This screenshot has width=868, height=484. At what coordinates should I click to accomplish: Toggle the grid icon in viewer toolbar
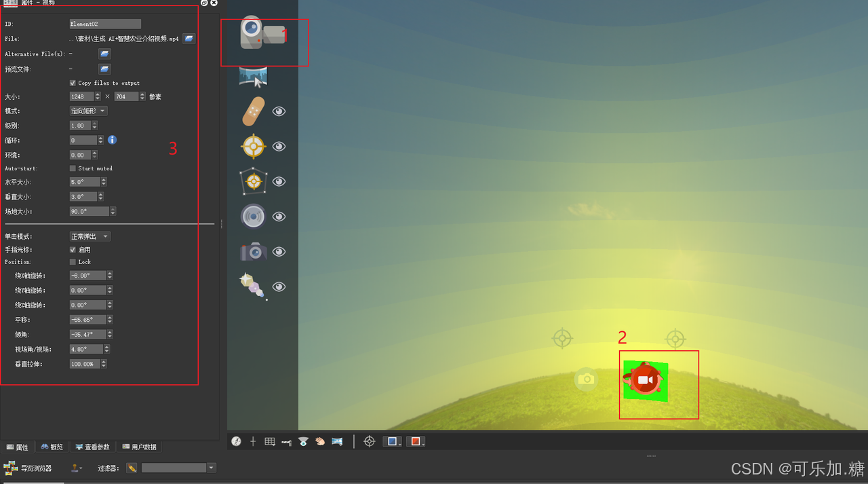pyautogui.click(x=270, y=441)
